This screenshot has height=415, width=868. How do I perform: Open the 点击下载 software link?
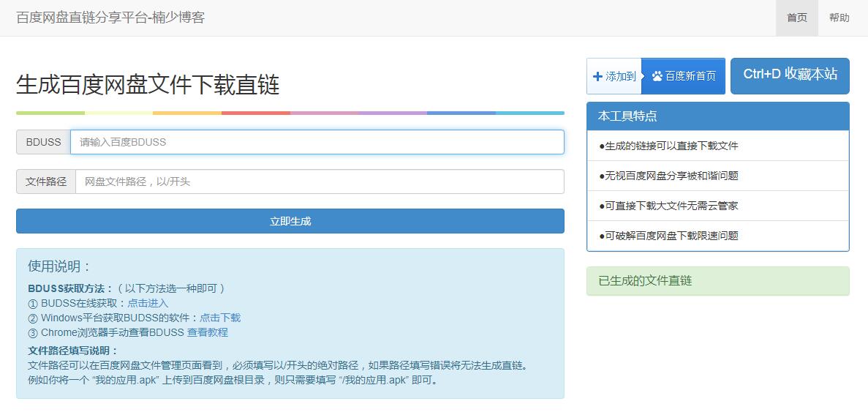(x=220, y=318)
